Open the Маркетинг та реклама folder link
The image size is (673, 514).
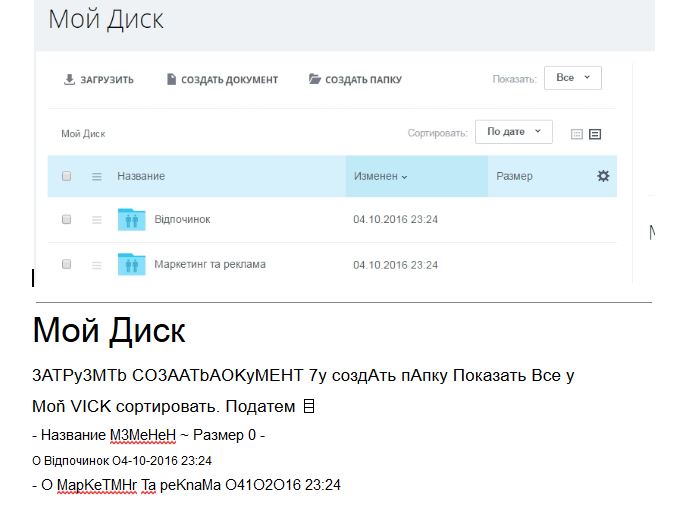pos(209,264)
